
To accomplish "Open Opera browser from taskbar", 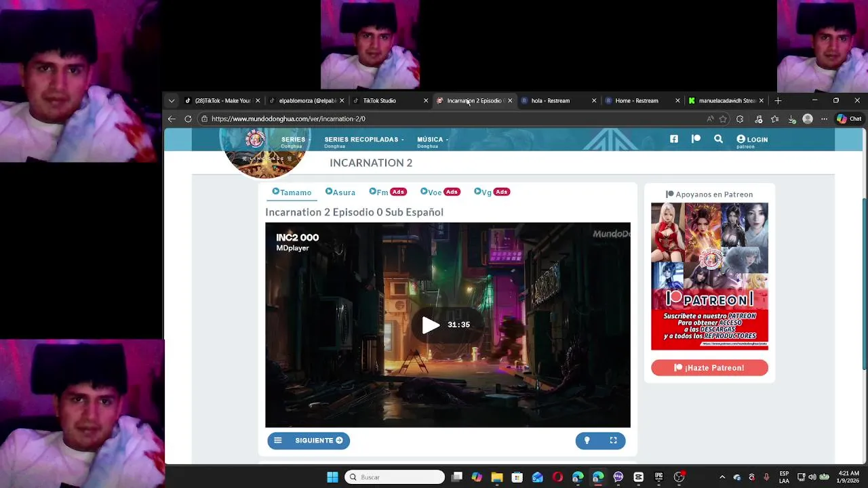I will pos(557,477).
